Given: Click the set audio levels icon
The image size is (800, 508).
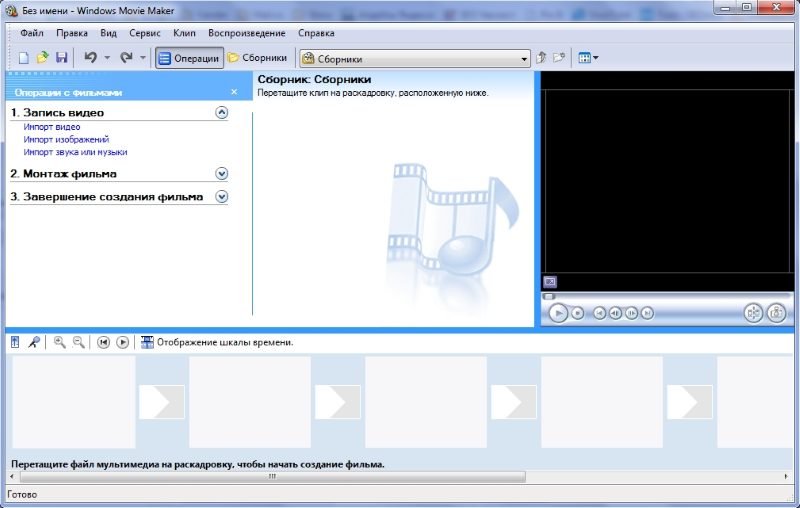Looking at the screenshot, I should [15, 342].
